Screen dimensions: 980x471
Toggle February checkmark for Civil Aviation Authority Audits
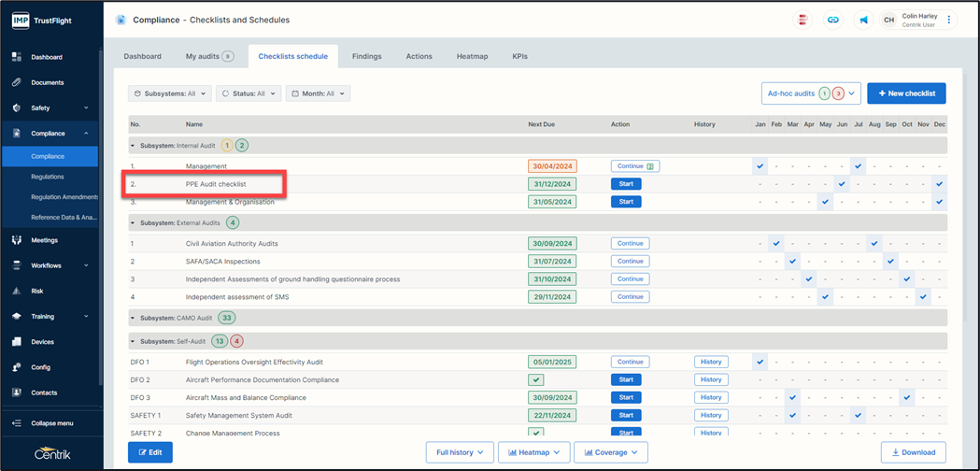click(776, 244)
